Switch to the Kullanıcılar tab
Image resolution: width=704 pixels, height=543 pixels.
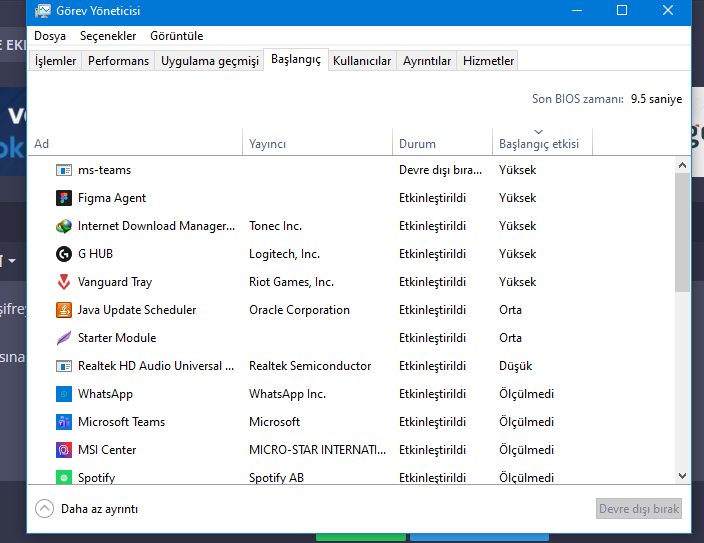point(362,61)
